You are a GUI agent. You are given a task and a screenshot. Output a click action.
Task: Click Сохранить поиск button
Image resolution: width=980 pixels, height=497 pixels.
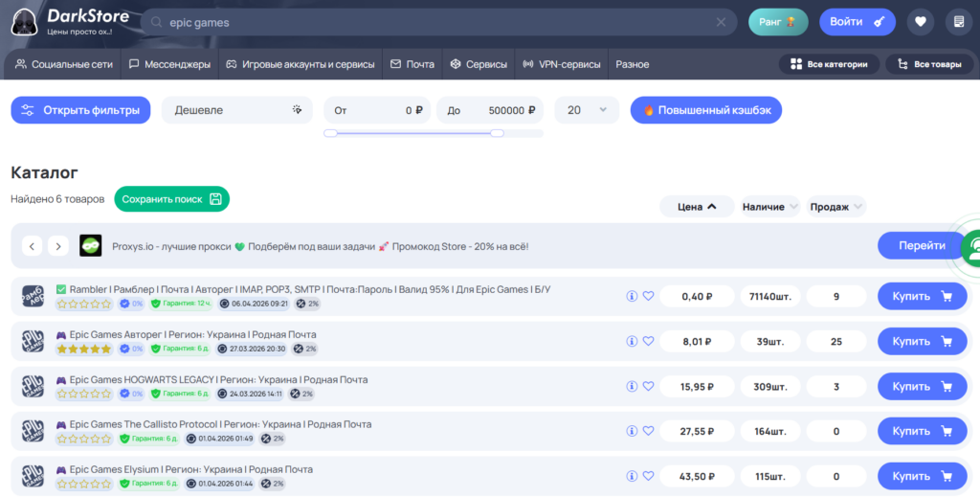[x=172, y=199]
